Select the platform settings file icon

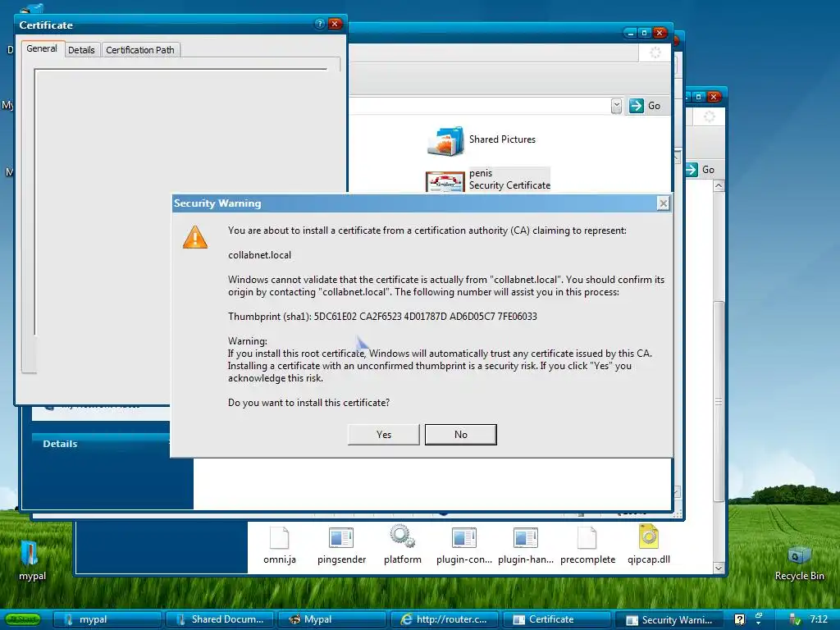402,536
